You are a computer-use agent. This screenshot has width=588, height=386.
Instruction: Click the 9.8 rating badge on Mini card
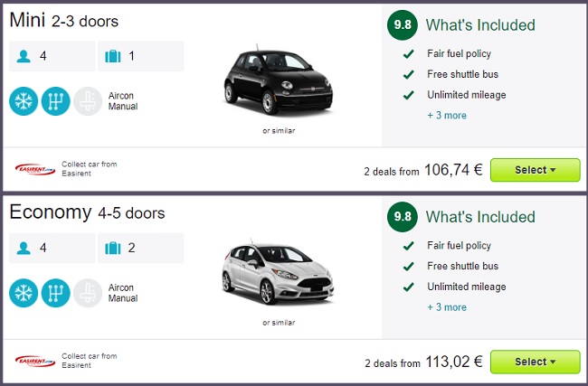pos(402,25)
